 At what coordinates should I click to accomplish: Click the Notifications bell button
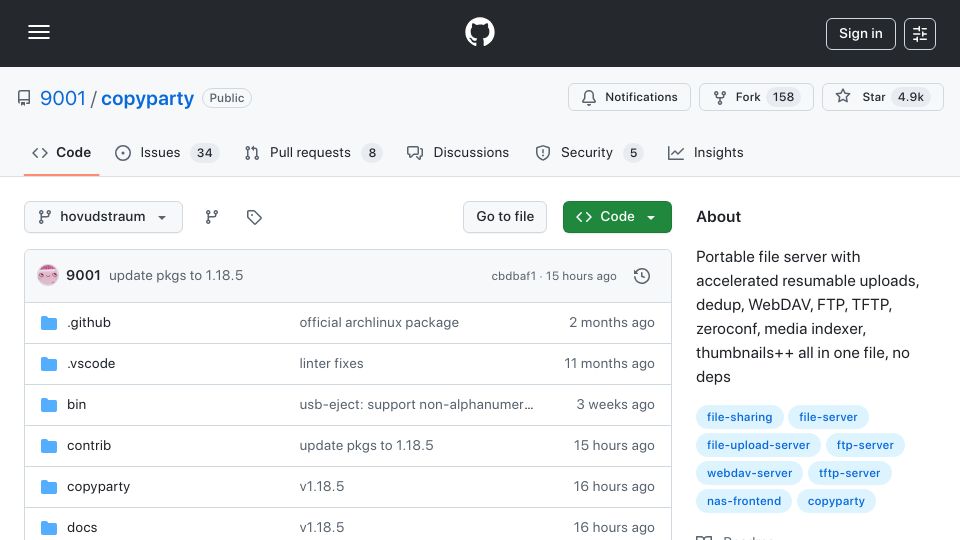pos(629,97)
